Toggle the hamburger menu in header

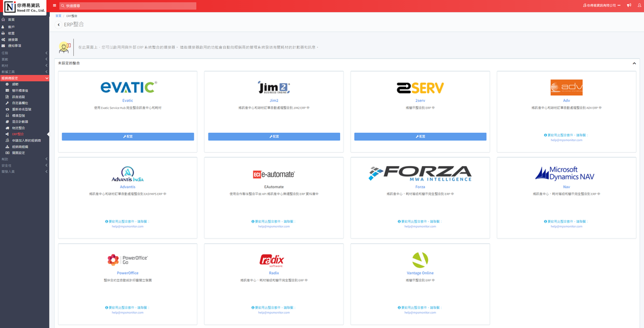click(x=54, y=6)
